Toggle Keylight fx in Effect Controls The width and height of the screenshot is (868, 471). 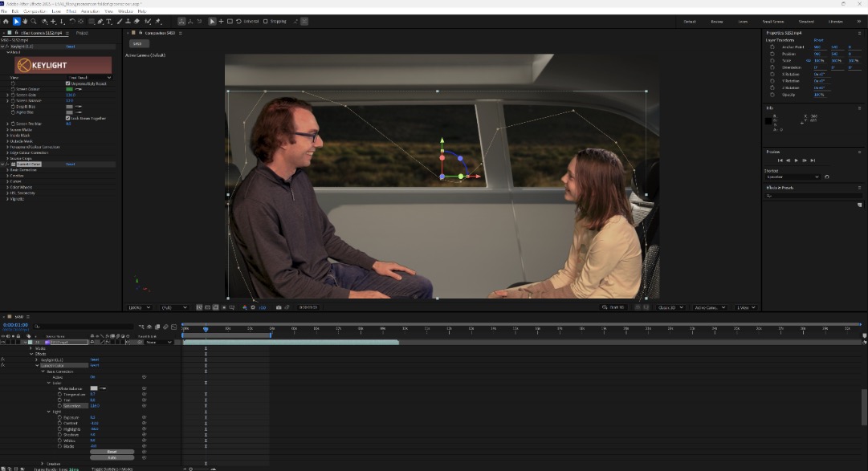(x=7, y=47)
